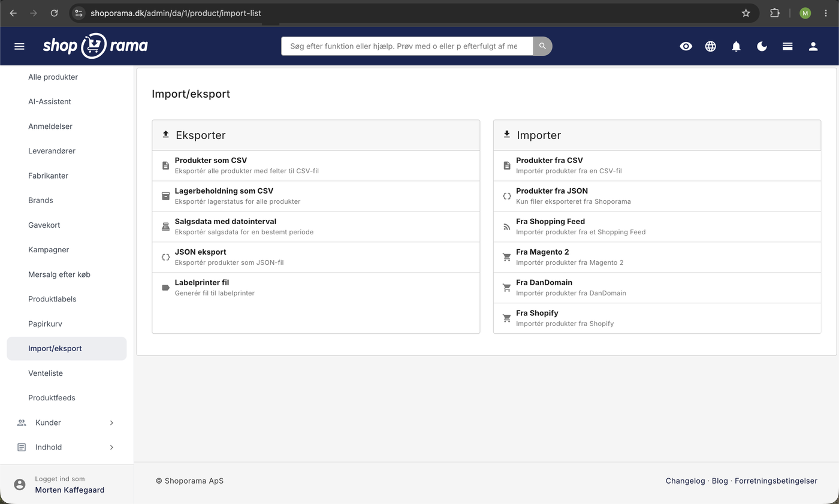Screen dimensions: 839x504
Task: Click the cart icon beside Fra DanDomain
Action: pos(507,288)
